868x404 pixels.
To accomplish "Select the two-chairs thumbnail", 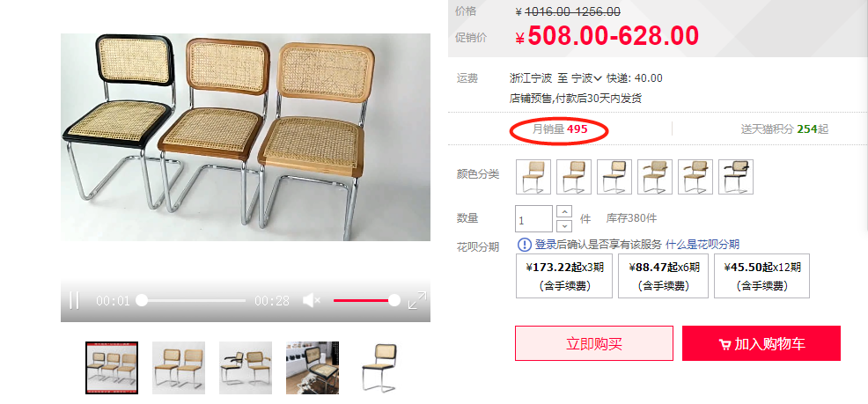I will click(x=179, y=368).
